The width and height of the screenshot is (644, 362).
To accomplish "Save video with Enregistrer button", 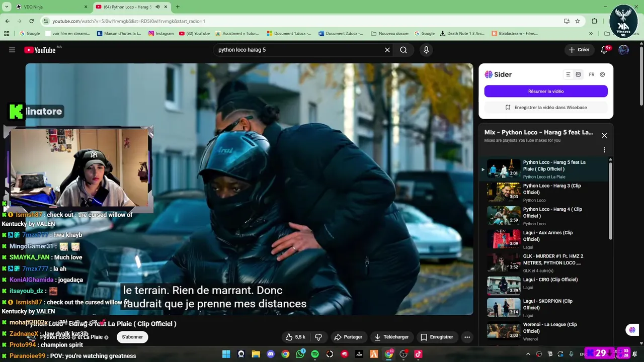I will coord(437,337).
